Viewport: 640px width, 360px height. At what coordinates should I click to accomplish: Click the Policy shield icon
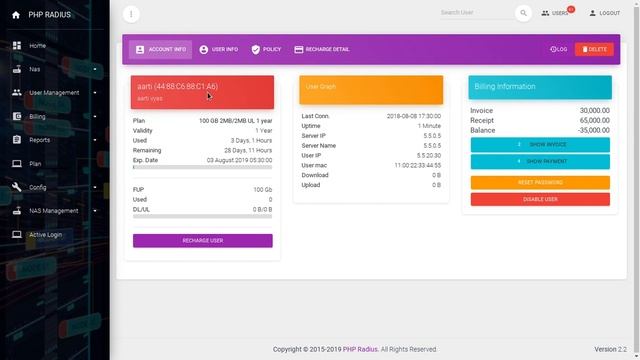click(x=256, y=49)
